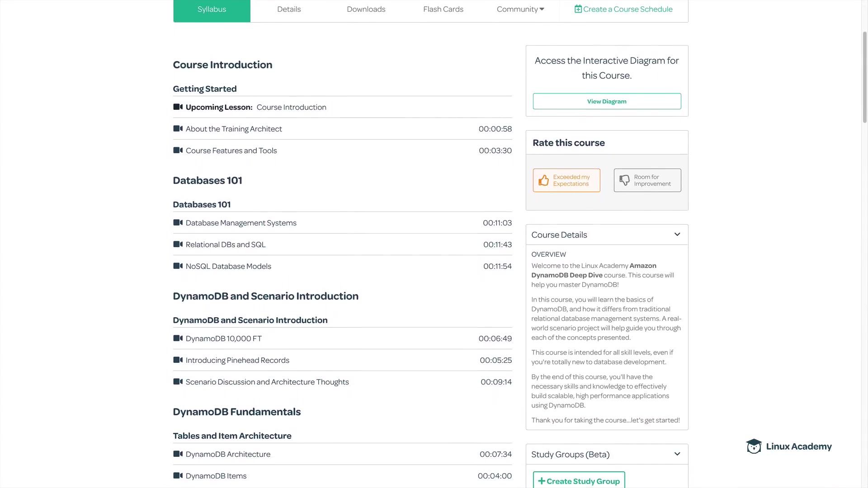This screenshot has height=488, width=868.
Task: Click video icon beside About the Training Architect
Action: tap(178, 129)
